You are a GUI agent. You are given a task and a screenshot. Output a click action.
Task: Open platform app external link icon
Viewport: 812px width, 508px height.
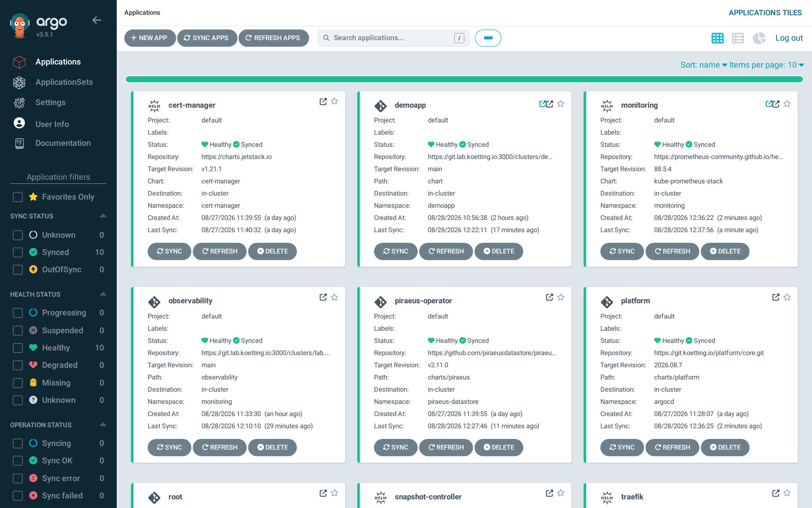776,297
